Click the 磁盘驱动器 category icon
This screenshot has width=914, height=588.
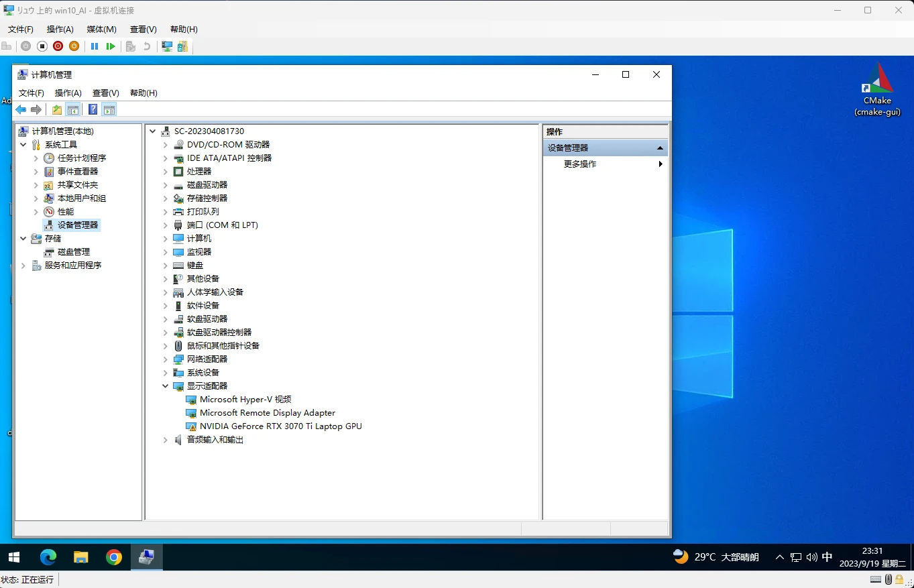click(x=178, y=185)
